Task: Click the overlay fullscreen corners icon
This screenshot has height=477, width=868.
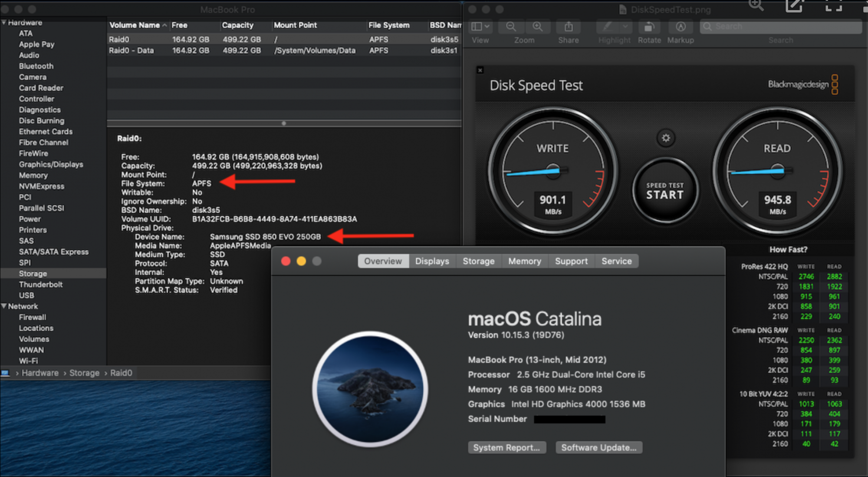Action: click(833, 5)
